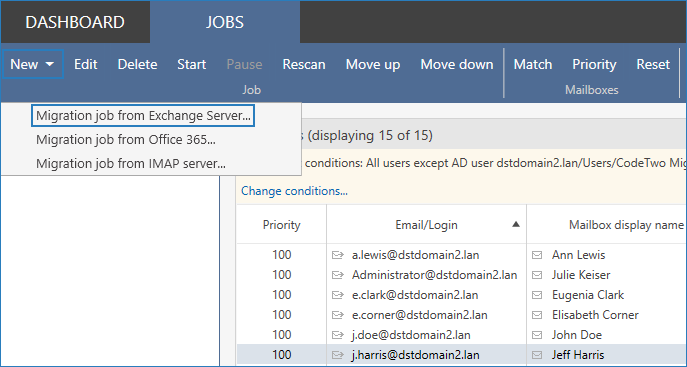Click Edit in the Job toolbar
Image resolution: width=687 pixels, height=367 pixels.
coord(85,64)
